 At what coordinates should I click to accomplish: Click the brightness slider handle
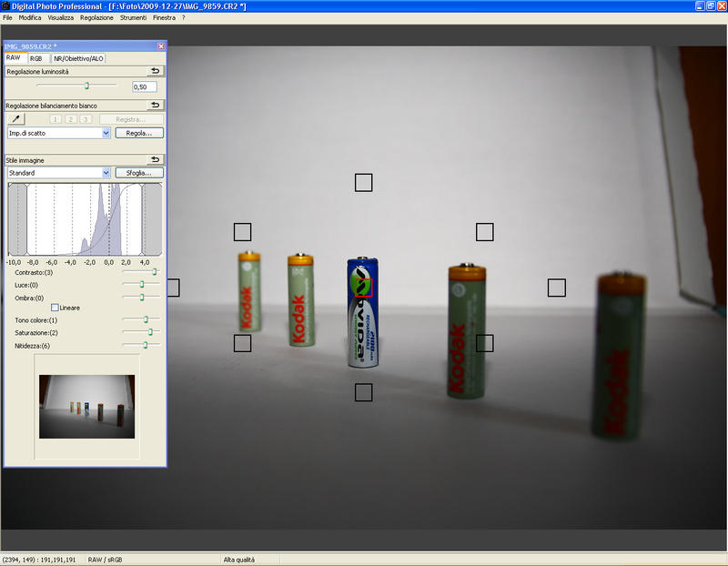pyautogui.click(x=86, y=86)
